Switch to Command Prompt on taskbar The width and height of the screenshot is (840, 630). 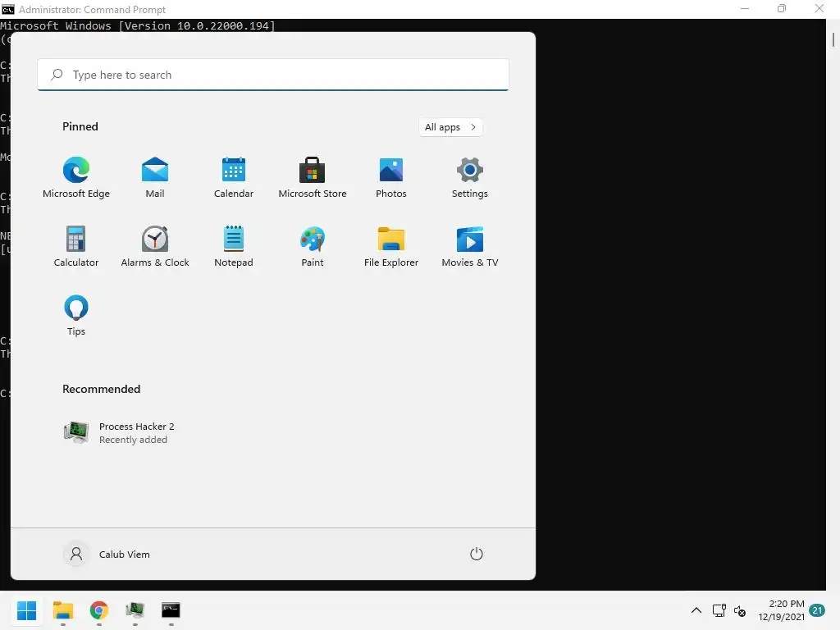(x=171, y=610)
